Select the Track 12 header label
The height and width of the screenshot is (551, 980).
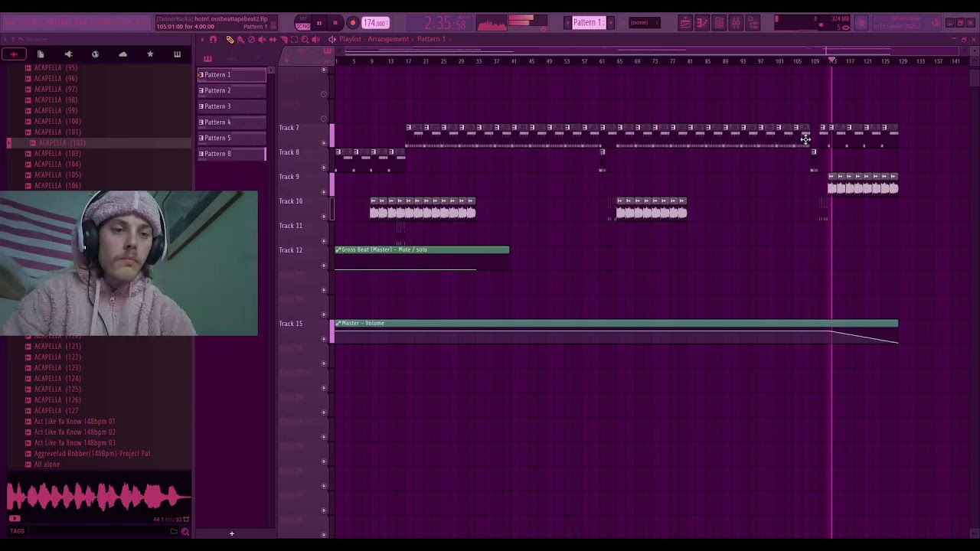(x=290, y=250)
